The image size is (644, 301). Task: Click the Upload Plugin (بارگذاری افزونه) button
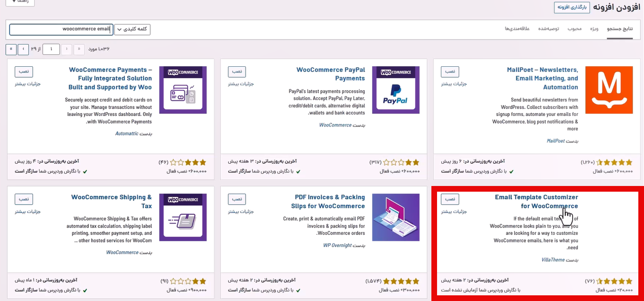572,8
